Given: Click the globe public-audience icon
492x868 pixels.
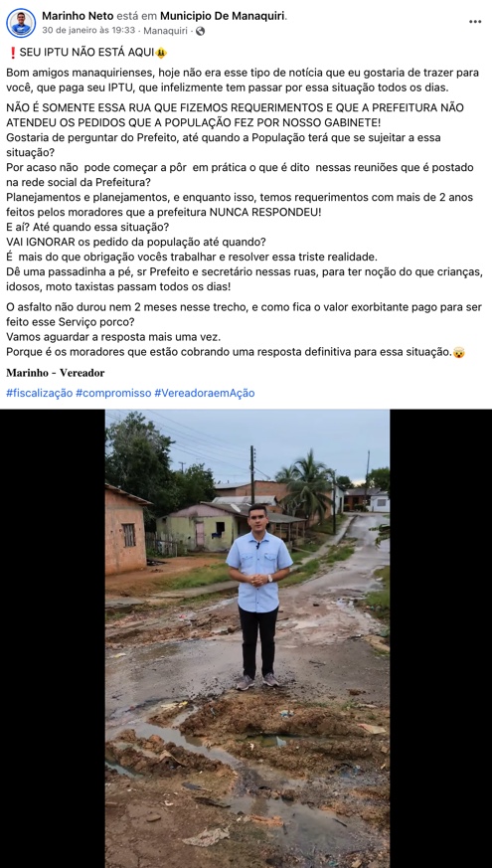Looking at the screenshot, I should (x=200, y=32).
